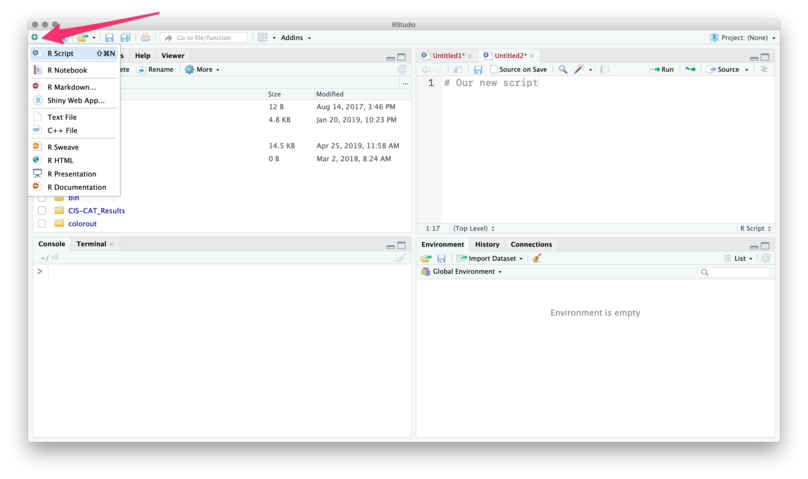Click the Save All documents icon
808x479 pixels.
pos(125,38)
